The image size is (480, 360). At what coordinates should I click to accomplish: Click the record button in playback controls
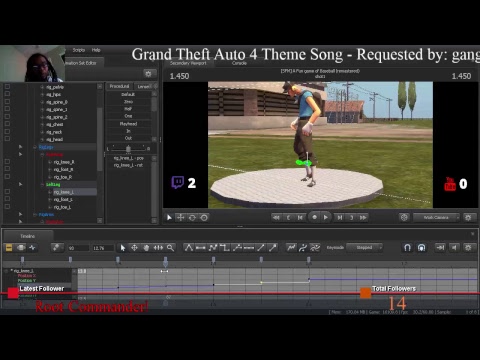pos(314,217)
